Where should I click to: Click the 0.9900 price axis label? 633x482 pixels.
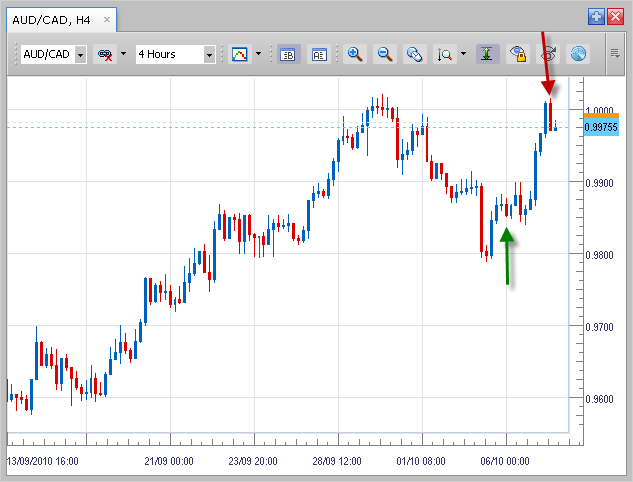click(x=599, y=183)
